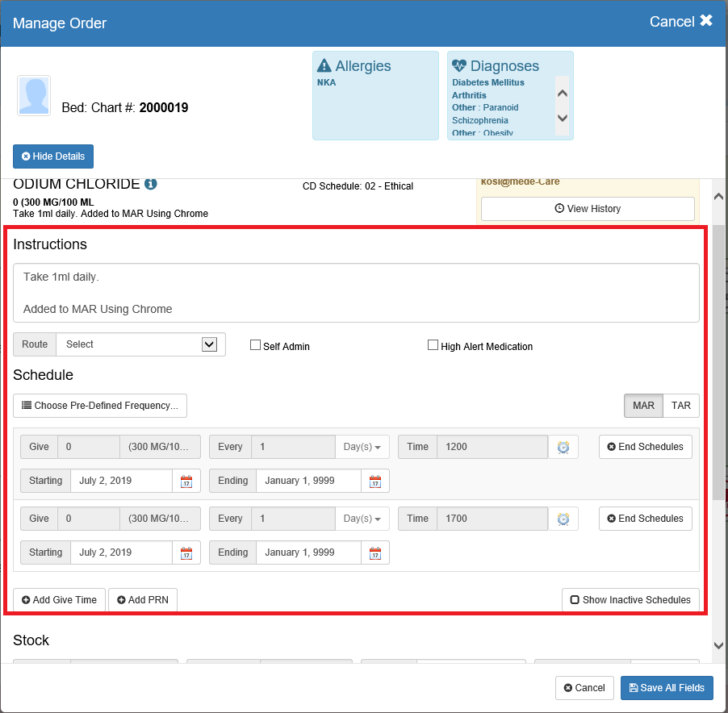Toggle Show Inactive Schedules
The image size is (728, 713).
(630, 600)
